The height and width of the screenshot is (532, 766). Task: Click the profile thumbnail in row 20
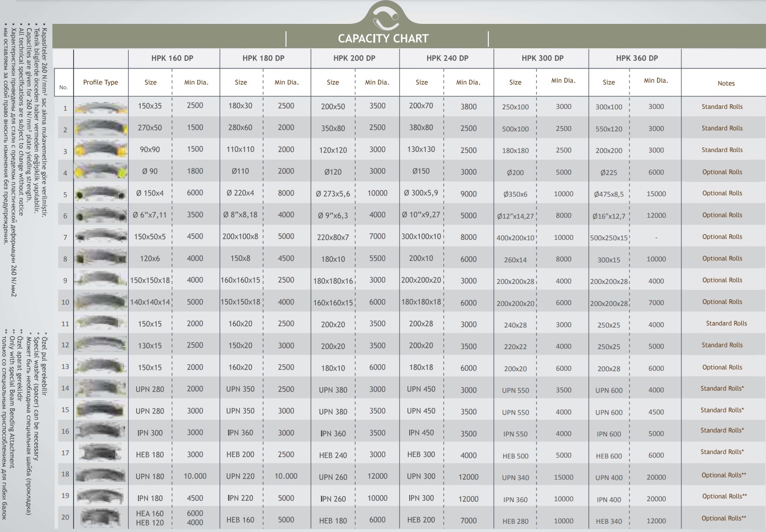pos(101,518)
